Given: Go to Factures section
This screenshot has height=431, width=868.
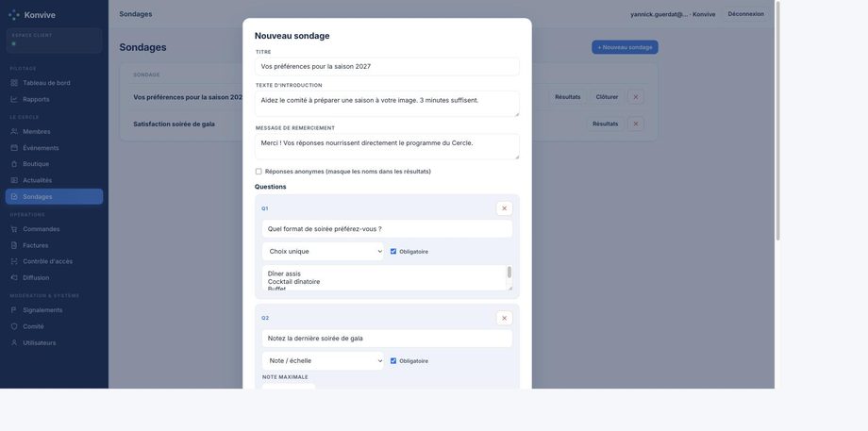Looking at the screenshot, I should (55, 245).
